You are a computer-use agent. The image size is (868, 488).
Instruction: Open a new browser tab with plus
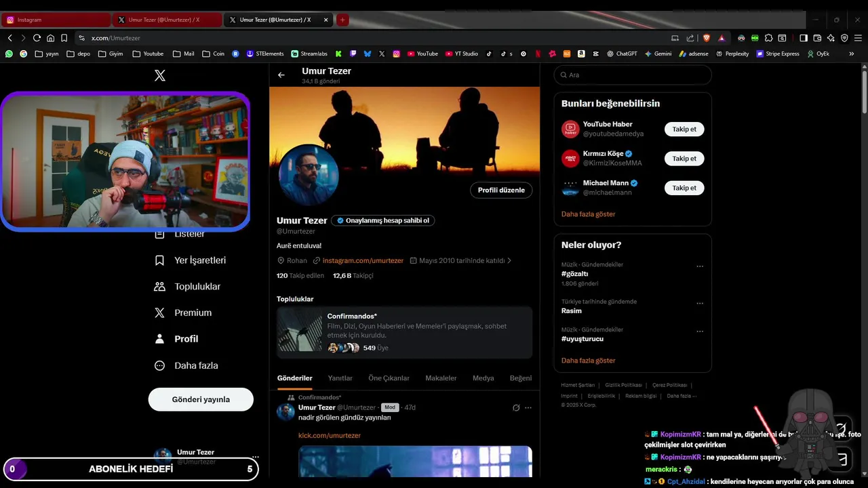tap(342, 20)
